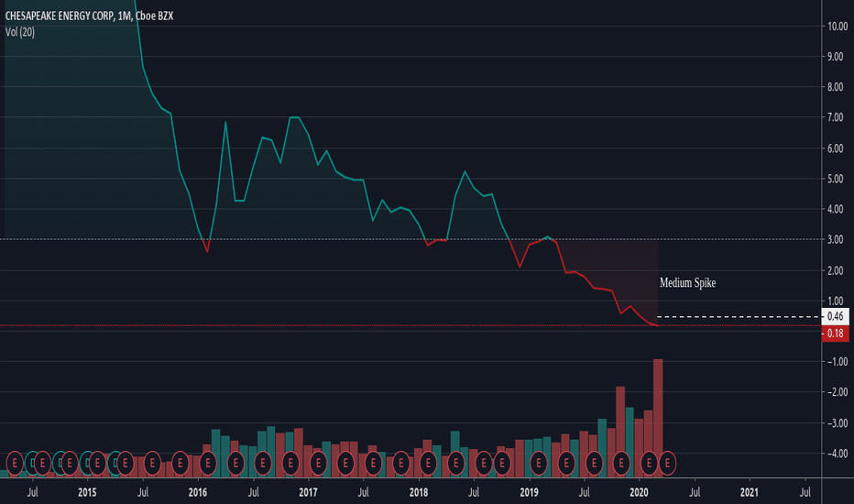The height and width of the screenshot is (504, 854).
Task: Click the -4.00 price axis label
Action: click(838, 454)
